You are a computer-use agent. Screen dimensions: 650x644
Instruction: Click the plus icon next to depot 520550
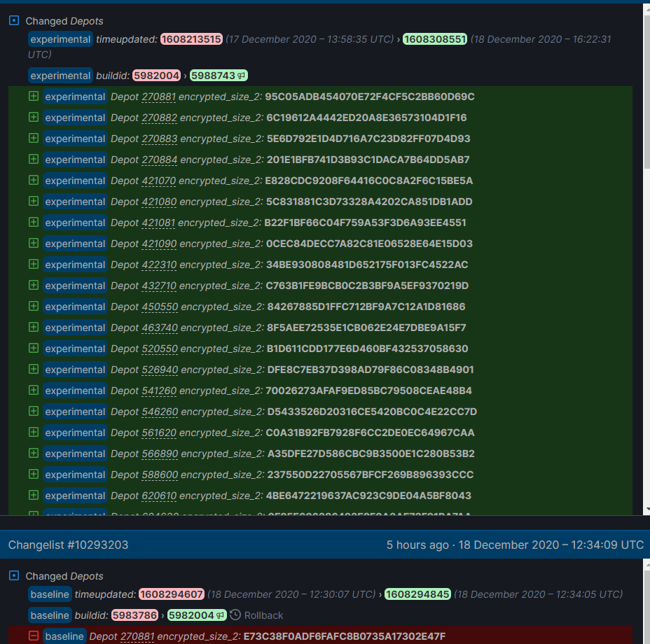[34, 349]
